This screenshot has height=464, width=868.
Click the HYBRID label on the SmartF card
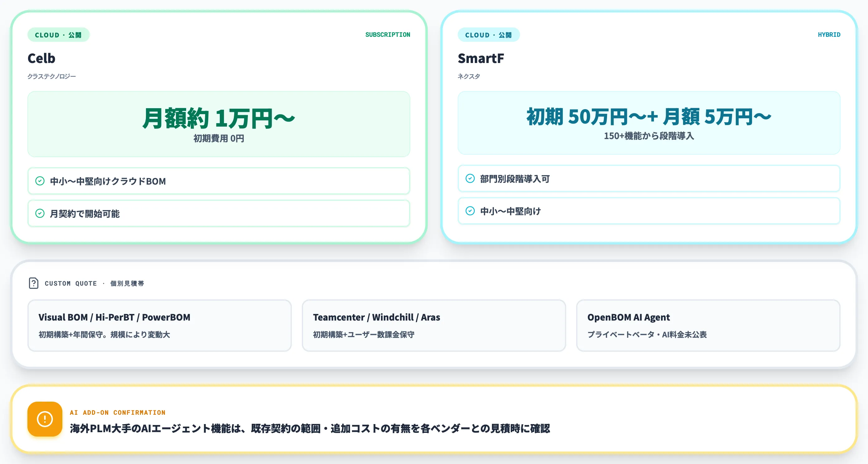(829, 35)
